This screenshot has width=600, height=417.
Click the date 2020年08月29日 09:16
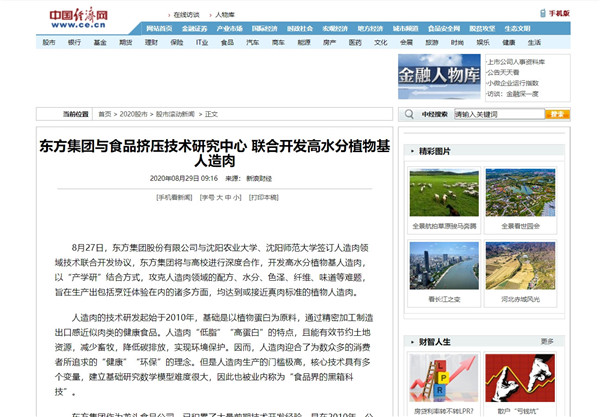[184, 178]
